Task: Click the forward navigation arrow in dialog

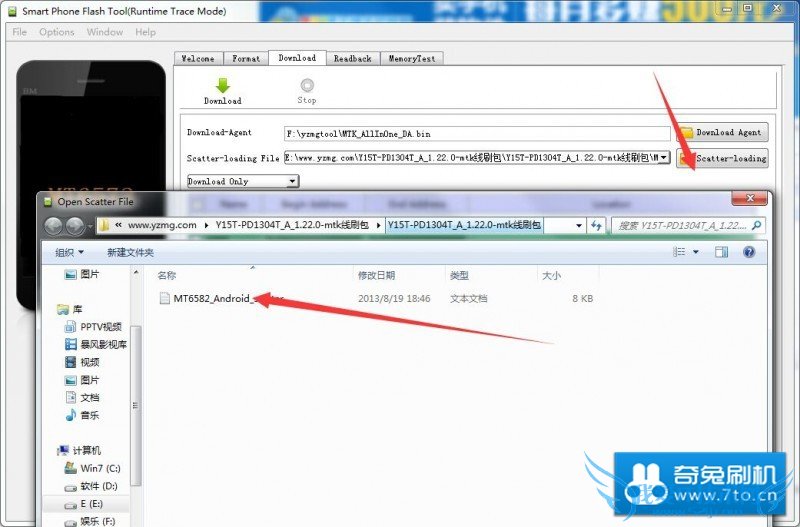Action: click(76, 225)
